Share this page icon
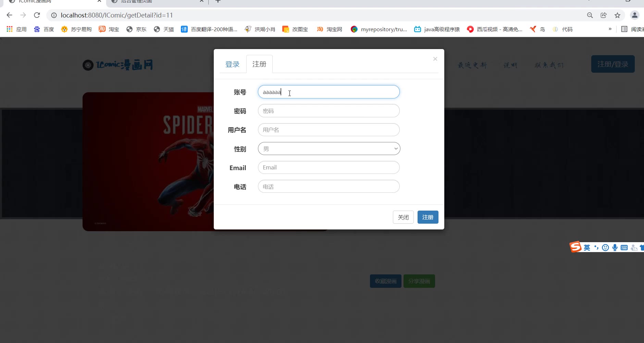The image size is (644, 343). (604, 15)
